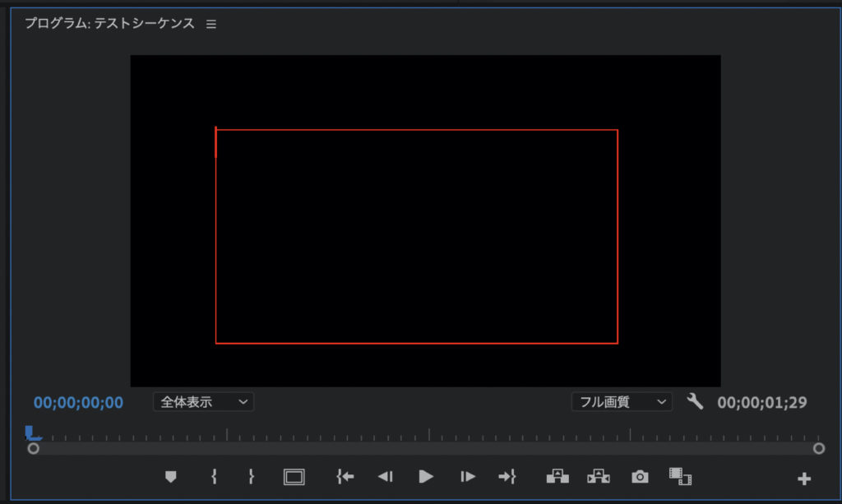842x504 pixels.
Task: Mark Out point with right brace button
Action: 252,477
